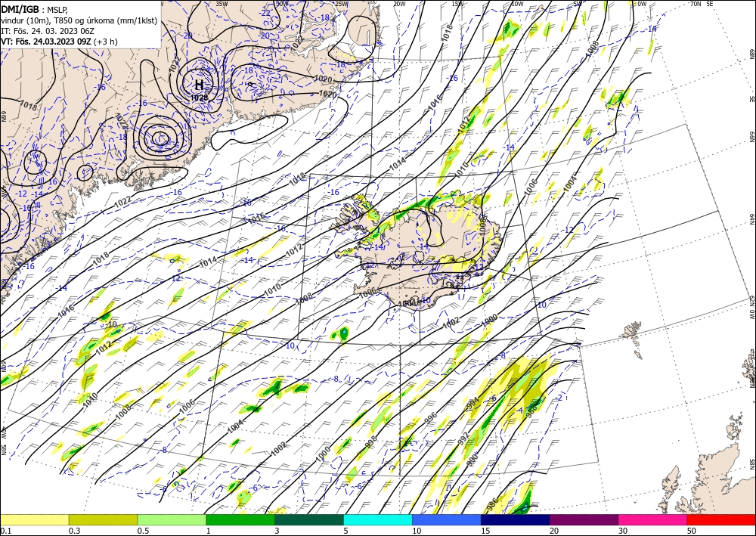Click the legend value 0.5
The width and height of the screenshot is (756, 536).
pos(142,531)
